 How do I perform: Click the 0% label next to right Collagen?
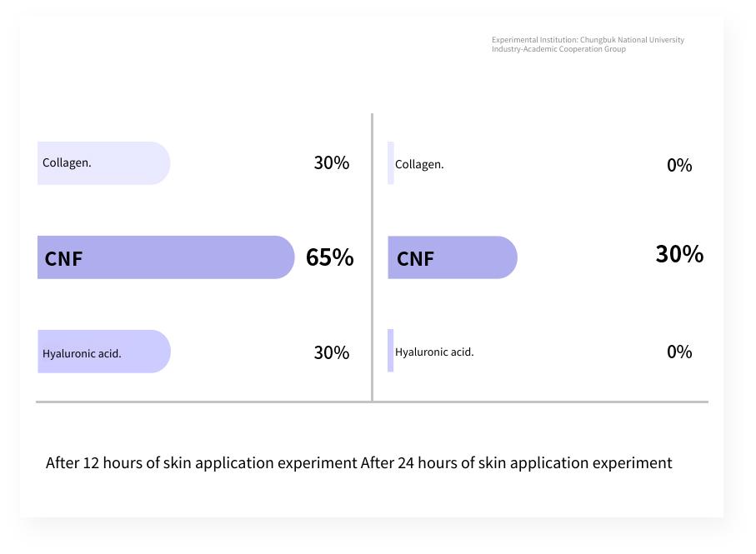pyautogui.click(x=679, y=165)
